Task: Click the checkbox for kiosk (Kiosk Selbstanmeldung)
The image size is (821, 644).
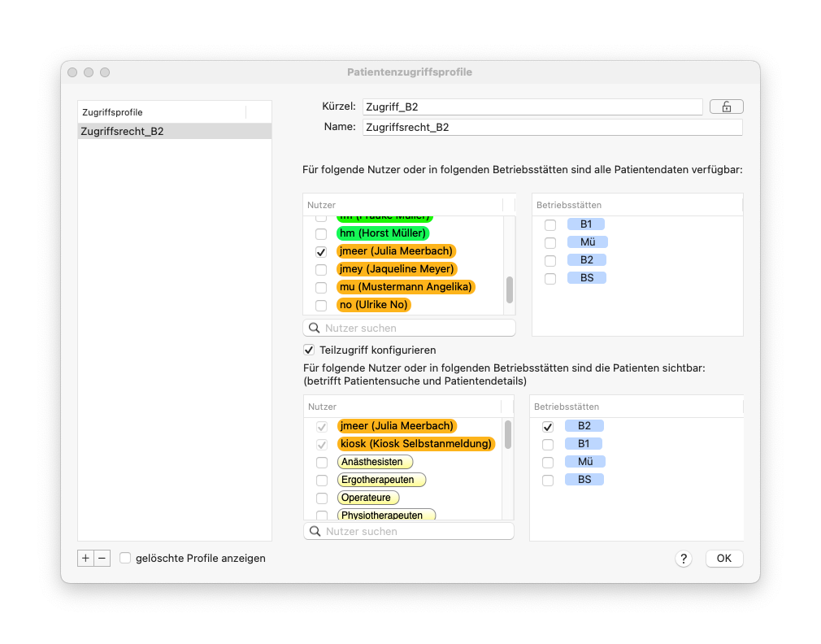Action: 322,445
